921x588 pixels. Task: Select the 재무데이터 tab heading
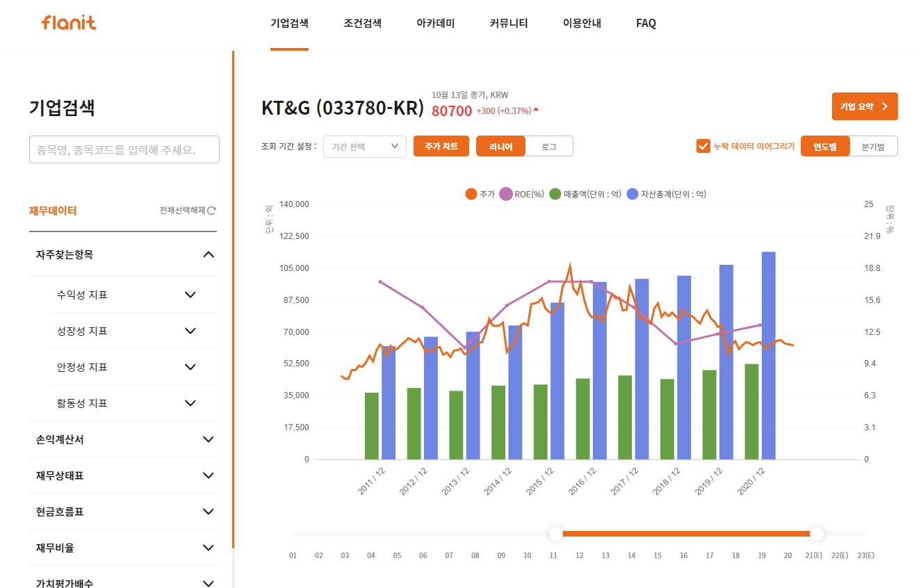click(53, 211)
